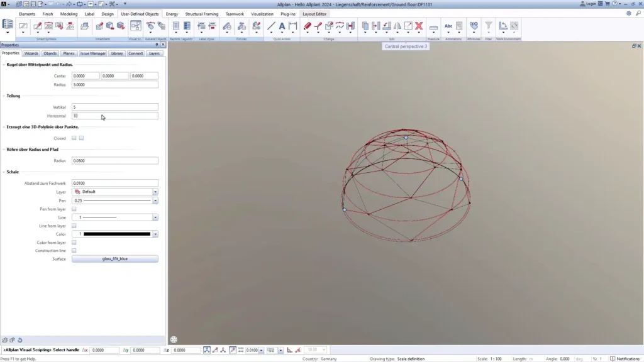This screenshot has width=644, height=362.
Task: Open the Annotations Abc text icon
Action: click(448, 26)
